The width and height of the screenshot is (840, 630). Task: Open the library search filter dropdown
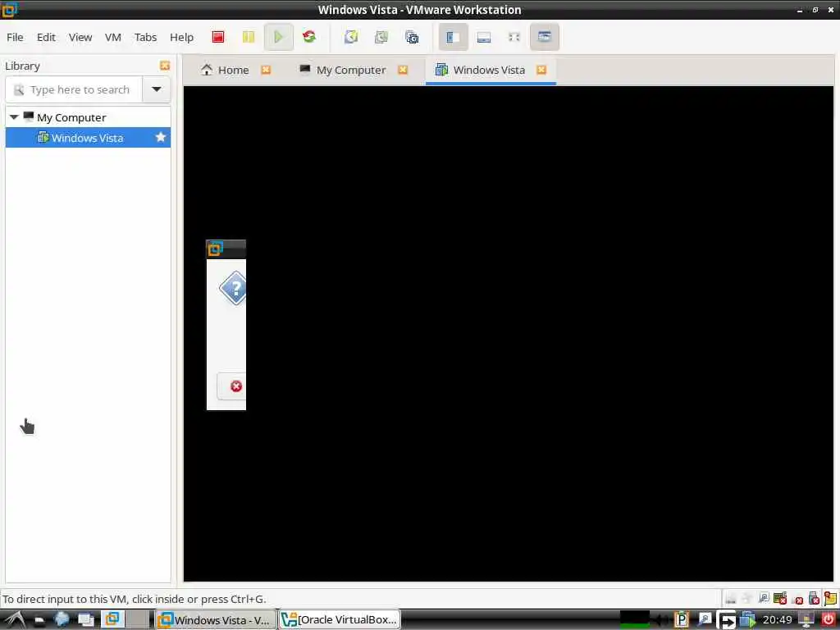157,89
